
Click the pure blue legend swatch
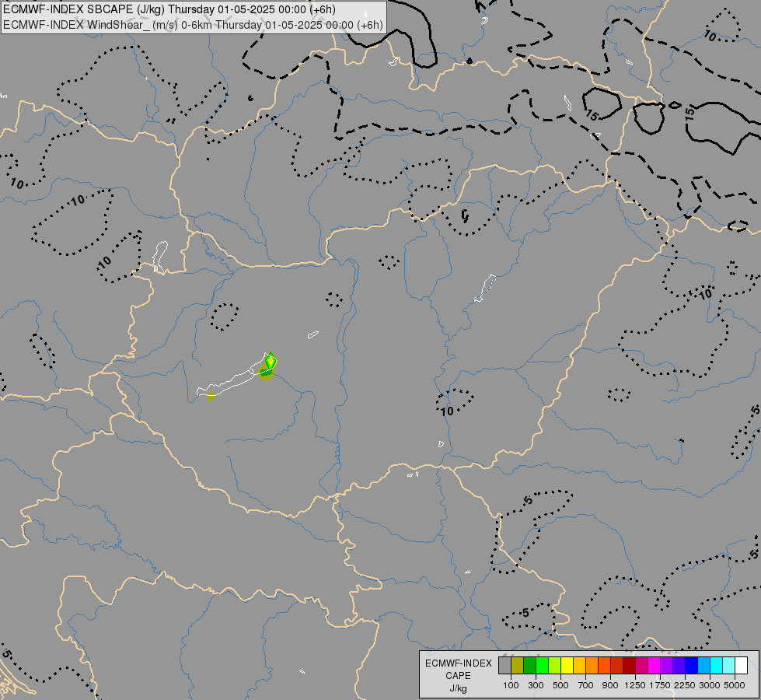tap(692, 665)
